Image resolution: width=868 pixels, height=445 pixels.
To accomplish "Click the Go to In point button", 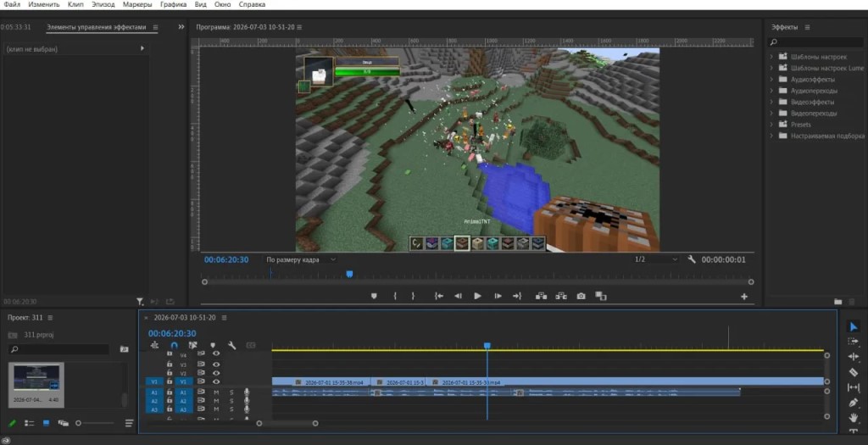I will pos(439,296).
